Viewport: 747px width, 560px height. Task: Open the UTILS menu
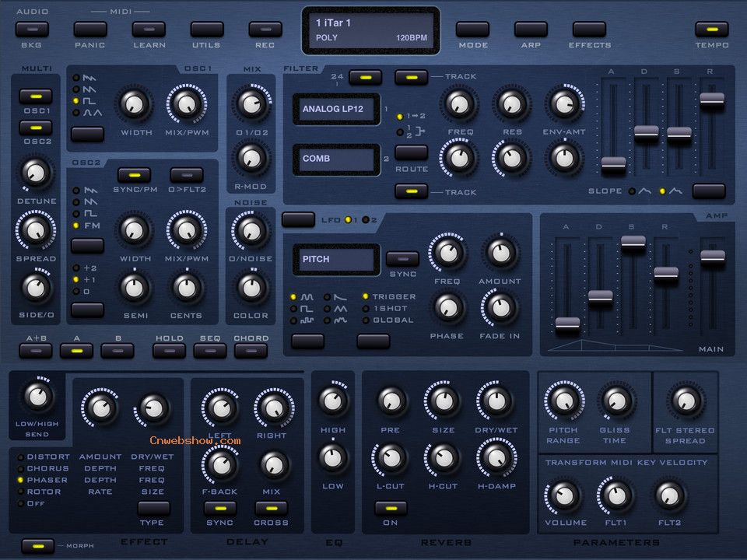(x=207, y=30)
